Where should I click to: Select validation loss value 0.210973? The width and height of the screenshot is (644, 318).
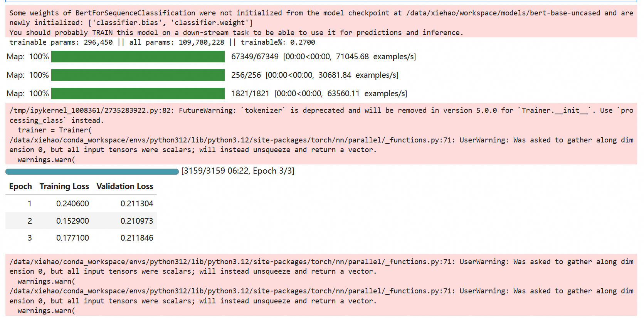coord(137,221)
